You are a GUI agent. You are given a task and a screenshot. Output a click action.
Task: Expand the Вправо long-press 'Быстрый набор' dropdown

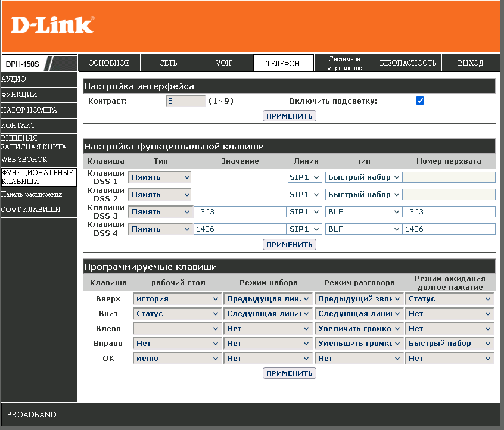click(449, 344)
